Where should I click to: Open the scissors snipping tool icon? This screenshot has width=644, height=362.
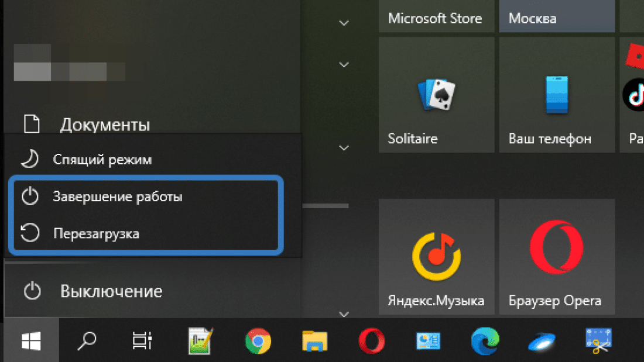pyautogui.click(x=598, y=340)
